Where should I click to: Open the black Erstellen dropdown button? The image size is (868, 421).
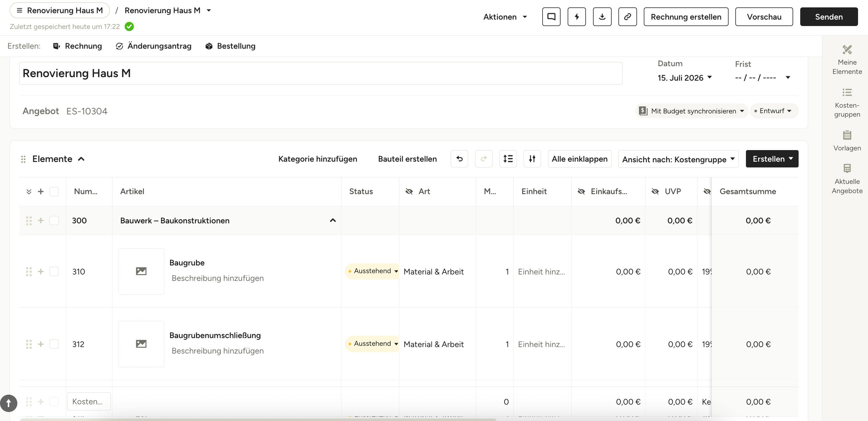click(x=772, y=159)
